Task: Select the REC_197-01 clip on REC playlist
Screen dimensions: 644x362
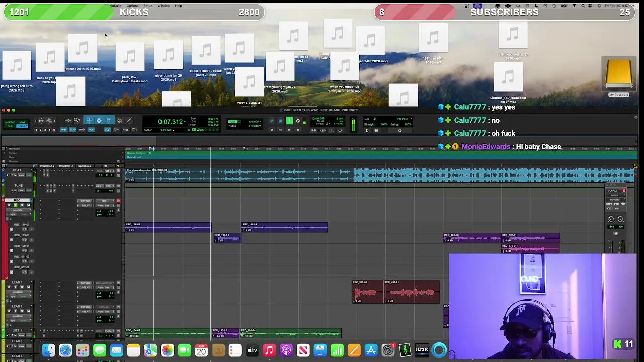Action: pyautogui.click(x=227, y=238)
